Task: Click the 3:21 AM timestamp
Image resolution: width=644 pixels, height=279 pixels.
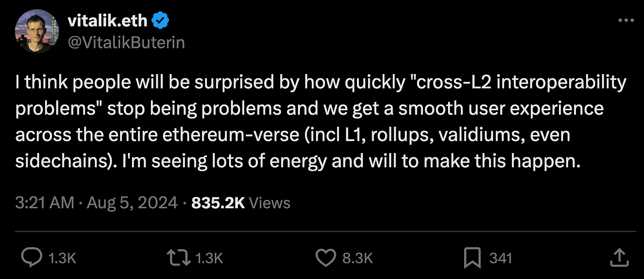Action: pos(45,203)
